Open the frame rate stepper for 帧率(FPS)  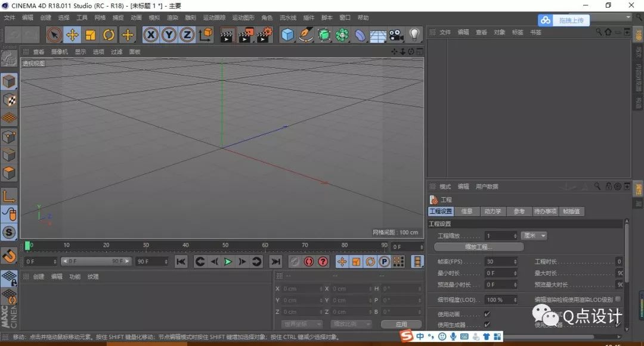[516, 260]
